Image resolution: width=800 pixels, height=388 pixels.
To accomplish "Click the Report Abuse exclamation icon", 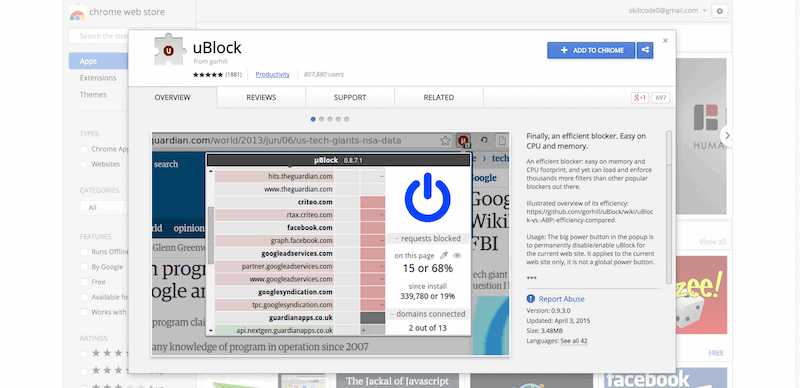I will [531, 299].
